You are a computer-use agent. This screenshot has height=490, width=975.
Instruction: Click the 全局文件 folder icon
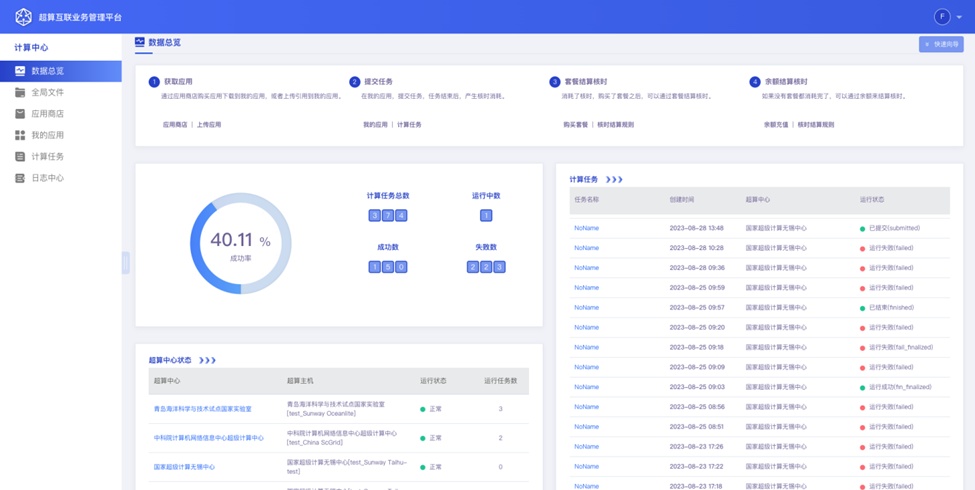pyautogui.click(x=20, y=92)
